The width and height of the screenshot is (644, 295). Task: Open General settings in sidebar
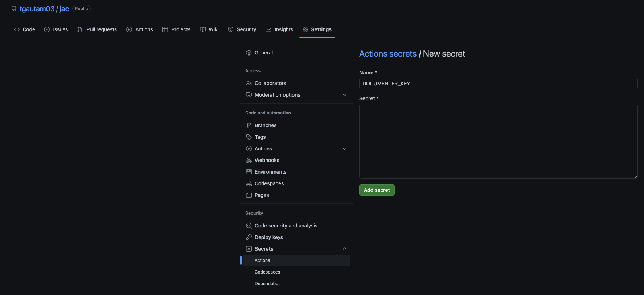click(296, 53)
